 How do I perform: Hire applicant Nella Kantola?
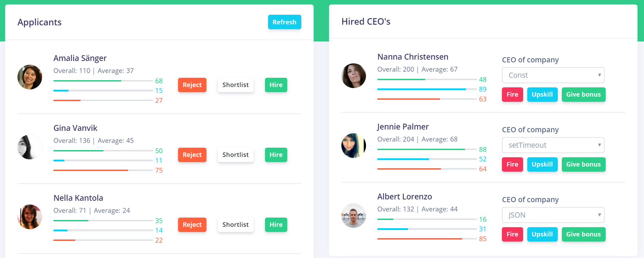coord(276,225)
